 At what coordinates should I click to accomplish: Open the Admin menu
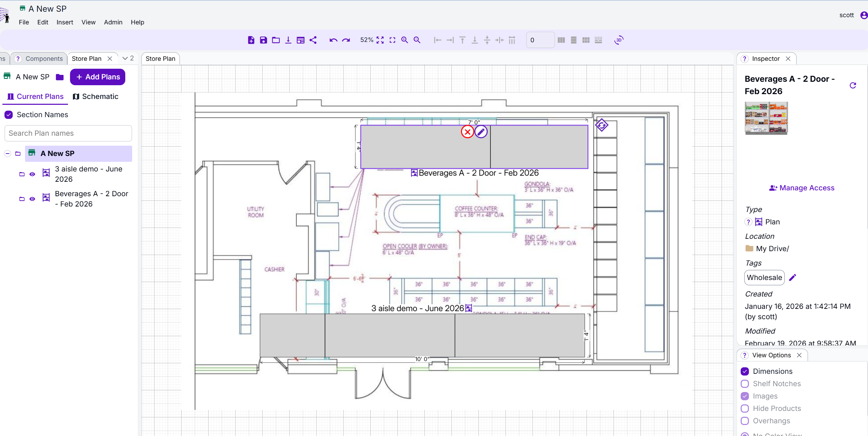tap(113, 22)
